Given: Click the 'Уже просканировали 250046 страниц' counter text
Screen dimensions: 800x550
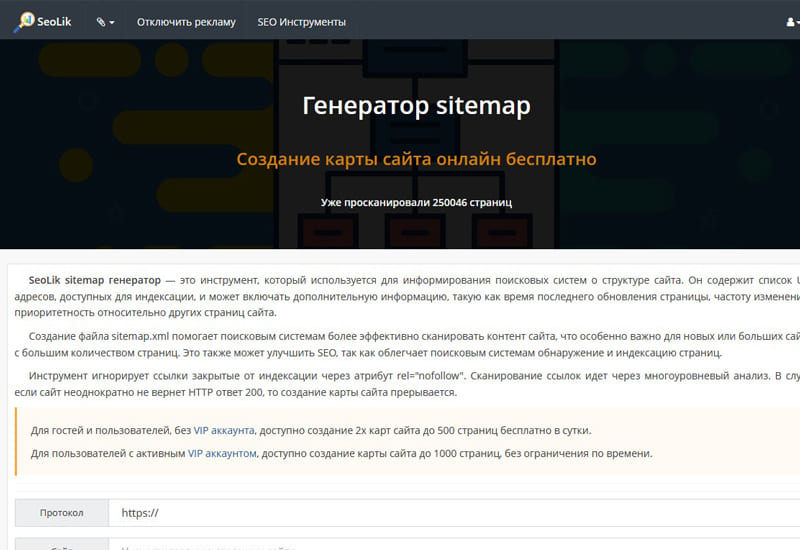Looking at the screenshot, I should tap(416, 203).
